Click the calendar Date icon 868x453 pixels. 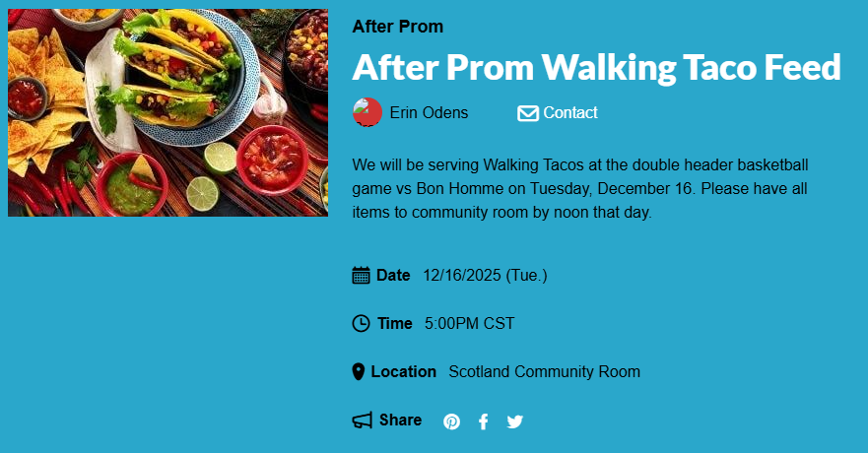(361, 276)
